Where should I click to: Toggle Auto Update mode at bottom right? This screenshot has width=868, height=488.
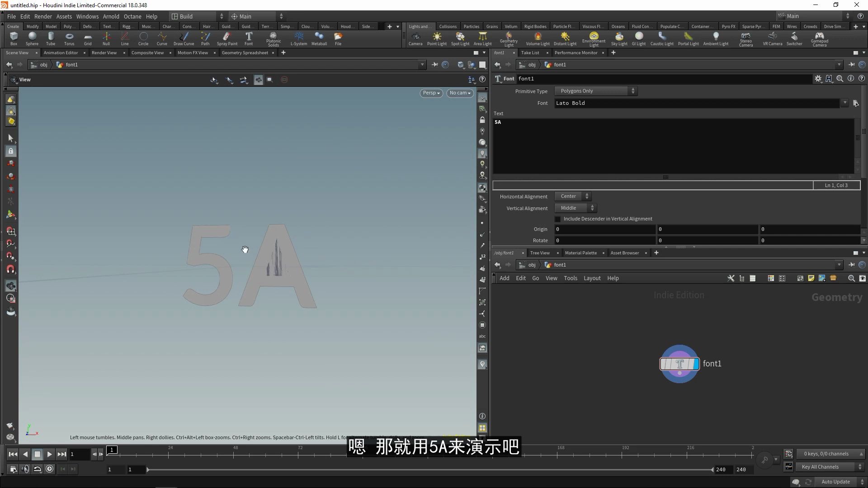pos(835,482)
